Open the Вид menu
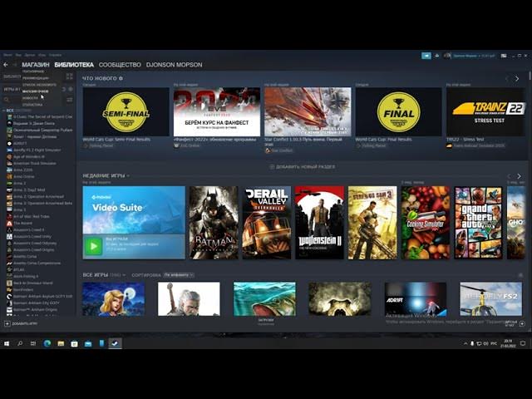This screenshot has height=399, width=532. [18, 55]
